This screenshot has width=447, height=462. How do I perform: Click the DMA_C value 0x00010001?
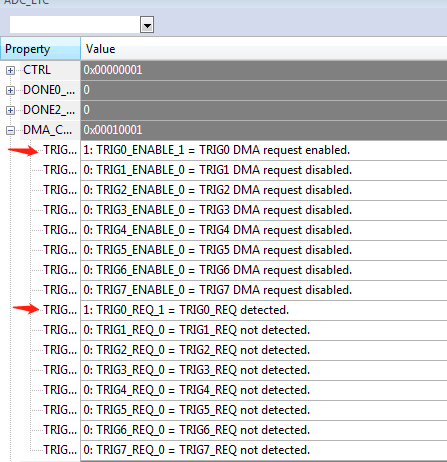point(113,130)
